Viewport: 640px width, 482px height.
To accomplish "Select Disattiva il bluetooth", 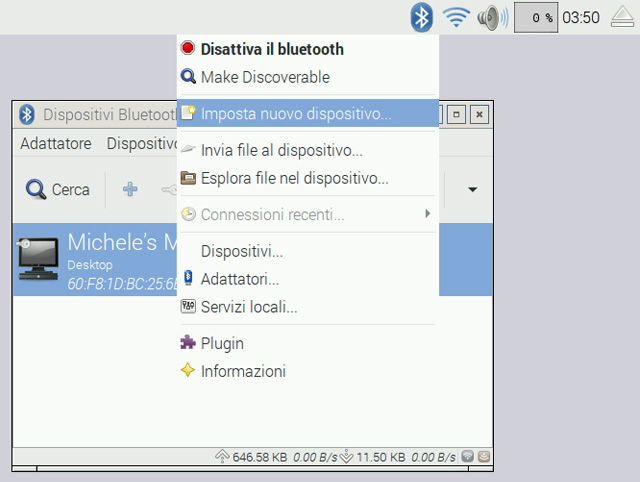I will click(271, 49).
